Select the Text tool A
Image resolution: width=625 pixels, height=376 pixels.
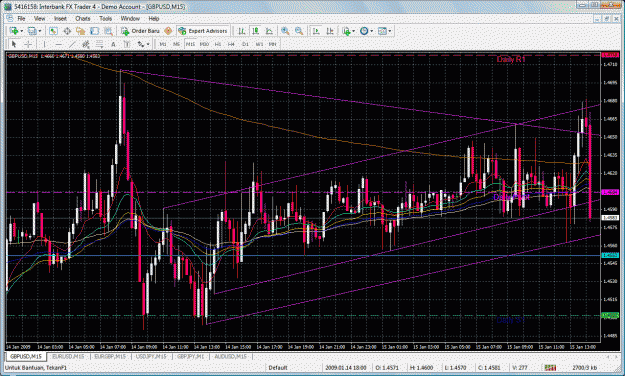113,44
